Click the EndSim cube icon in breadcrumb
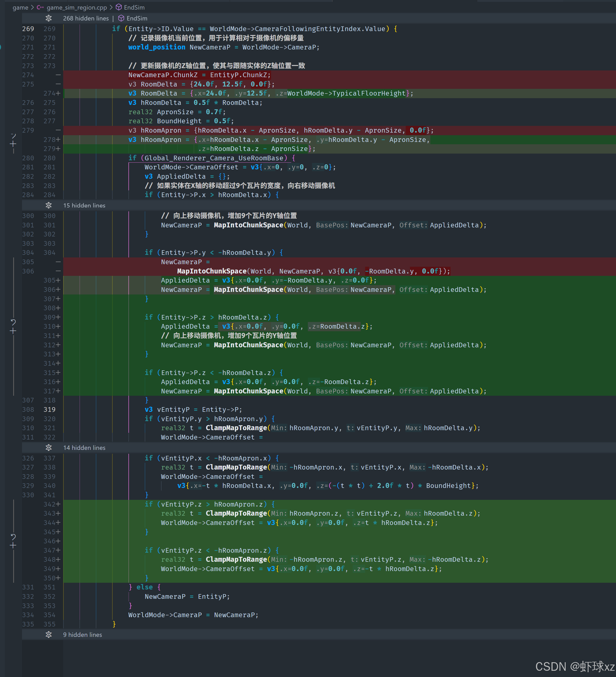The image size is (616, 677). pyautogui.click(x=119, y=8)
